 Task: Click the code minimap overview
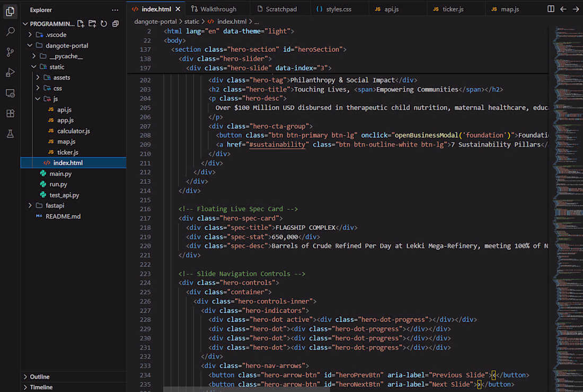coord(568,208)
